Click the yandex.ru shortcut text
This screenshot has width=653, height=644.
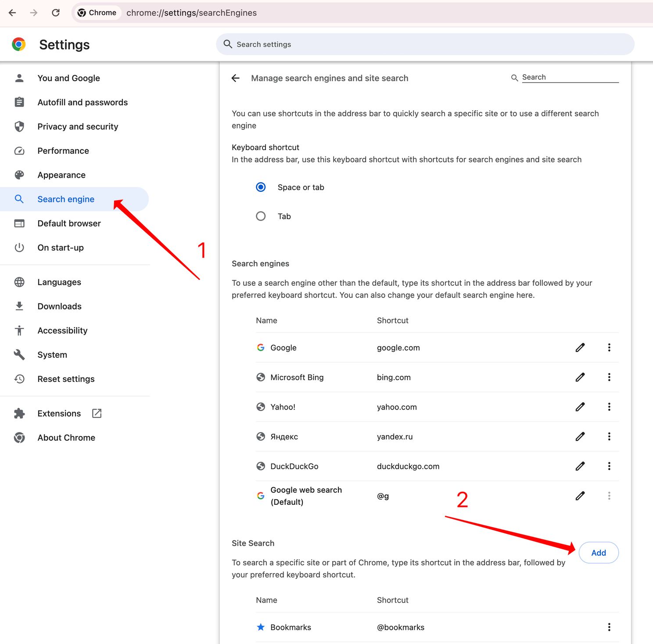point(395,437)
